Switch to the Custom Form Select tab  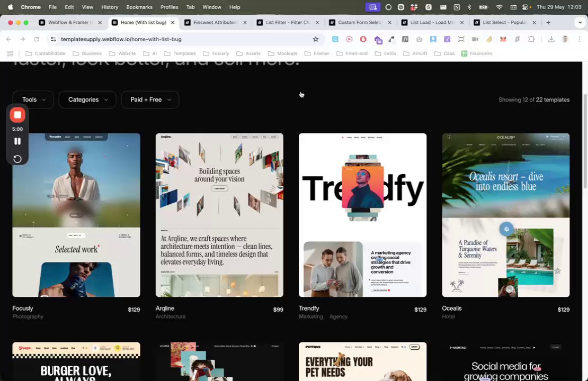tap(359, 22)
